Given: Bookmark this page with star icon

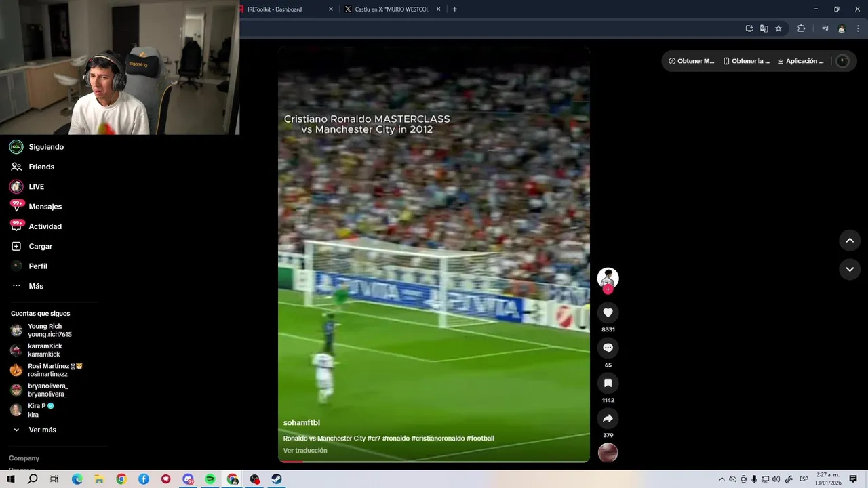Looking at the screenshot, I should 778,28.
